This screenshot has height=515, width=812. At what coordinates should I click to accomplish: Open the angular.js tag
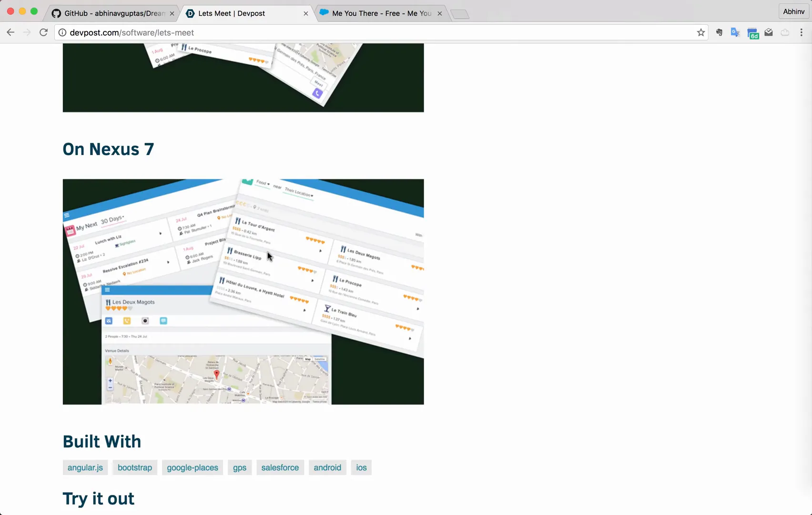click(85, 468)
